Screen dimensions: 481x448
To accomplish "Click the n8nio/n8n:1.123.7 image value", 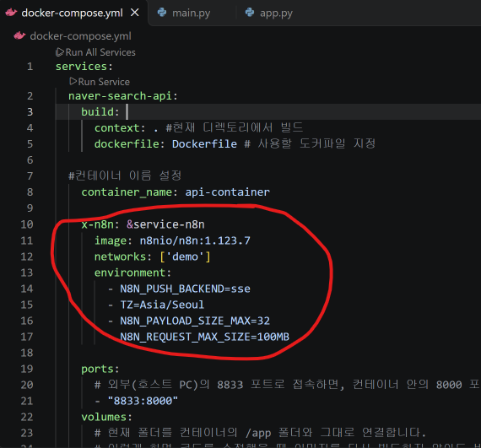I will (195, 240).
